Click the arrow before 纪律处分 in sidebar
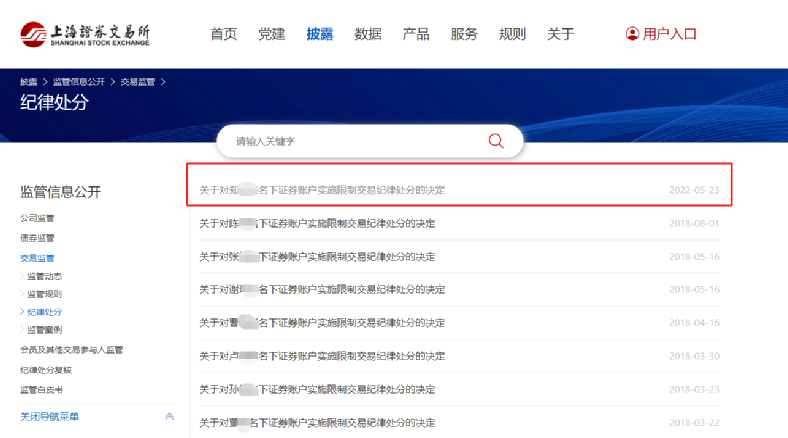 click(x=22, y=312)
